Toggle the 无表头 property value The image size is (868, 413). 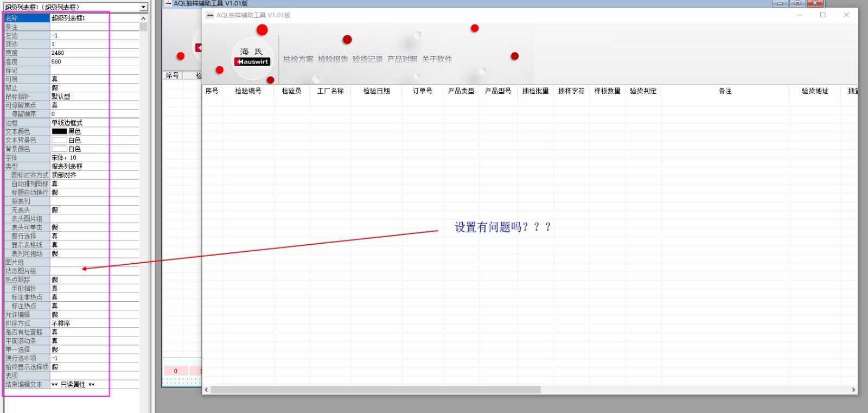pyautogui.click(x=94, y=209)
